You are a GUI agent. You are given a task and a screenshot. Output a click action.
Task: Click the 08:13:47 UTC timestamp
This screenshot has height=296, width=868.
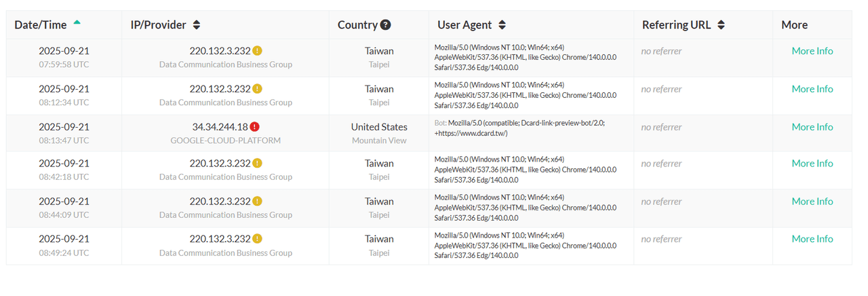pyautogui.click(x=64, y=141)
